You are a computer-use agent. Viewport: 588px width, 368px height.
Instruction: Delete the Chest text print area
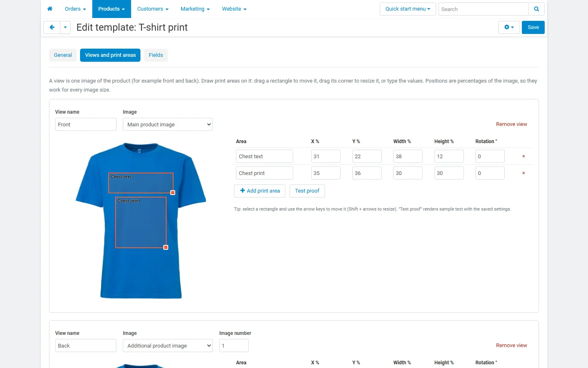523,156
